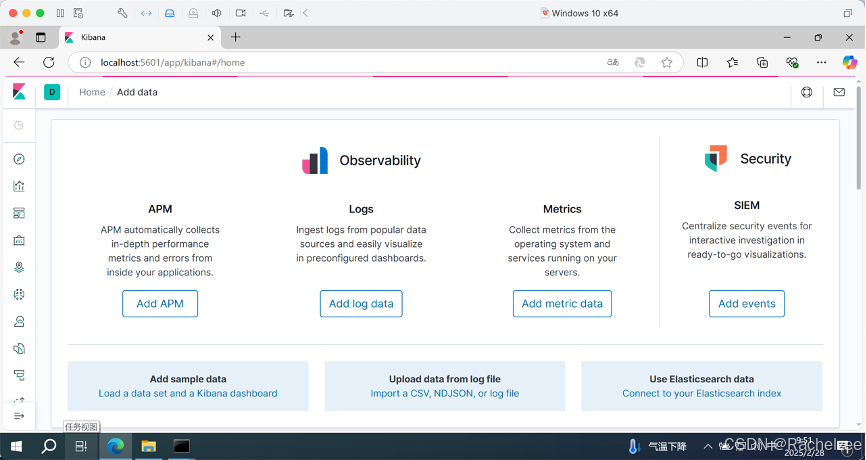Open Dashboard icon in sidebar
Viewport: 866px width, 460px height.
(19, 213)
